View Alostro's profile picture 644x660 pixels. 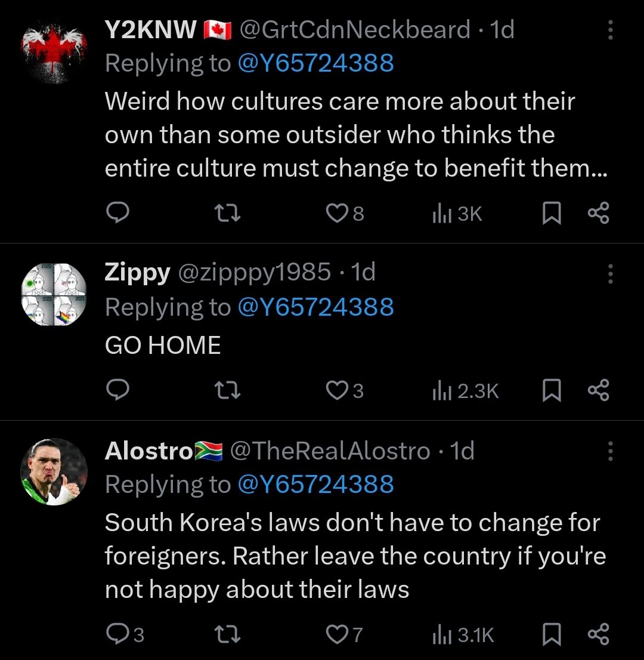point(54,471)
